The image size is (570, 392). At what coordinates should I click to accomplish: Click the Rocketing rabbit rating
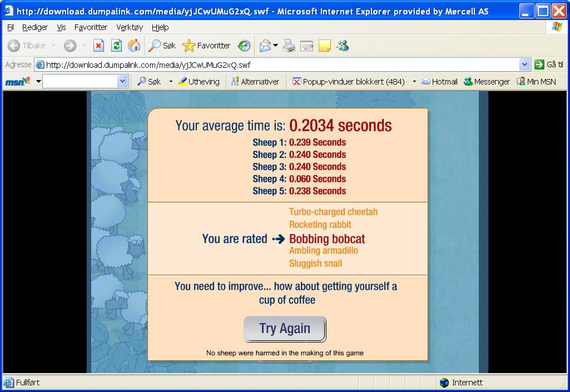point(320,225)
